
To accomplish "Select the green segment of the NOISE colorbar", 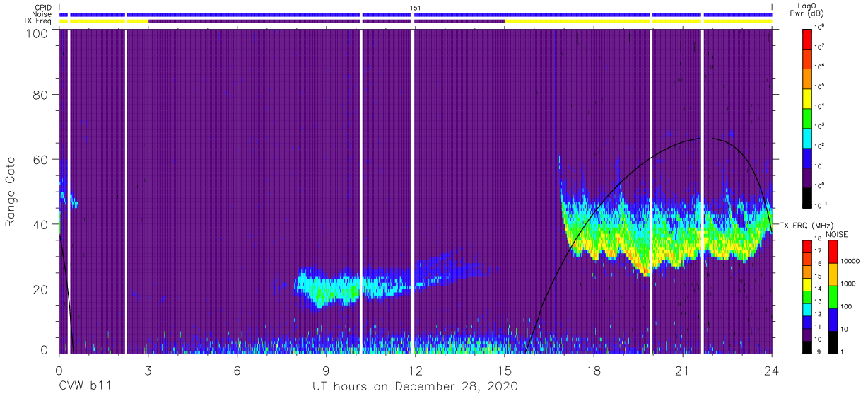I will coord(833,297).
